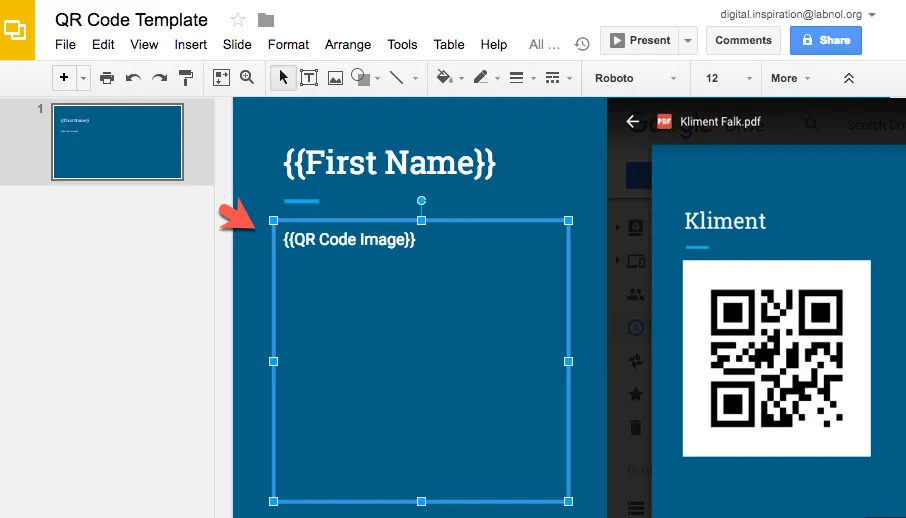The image size is (906, 518).
Task: Insert an image with the Image tool
Action: pos(335,78)
